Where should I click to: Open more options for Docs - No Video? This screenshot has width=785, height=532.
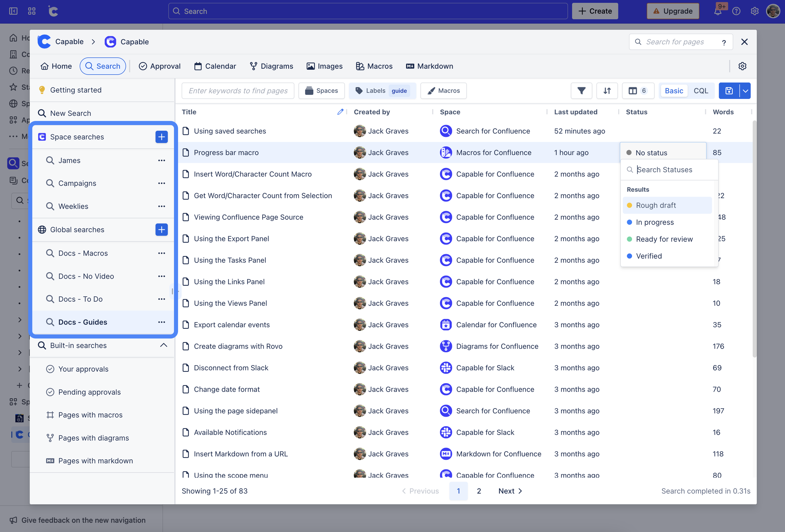(x=161, y=276)
